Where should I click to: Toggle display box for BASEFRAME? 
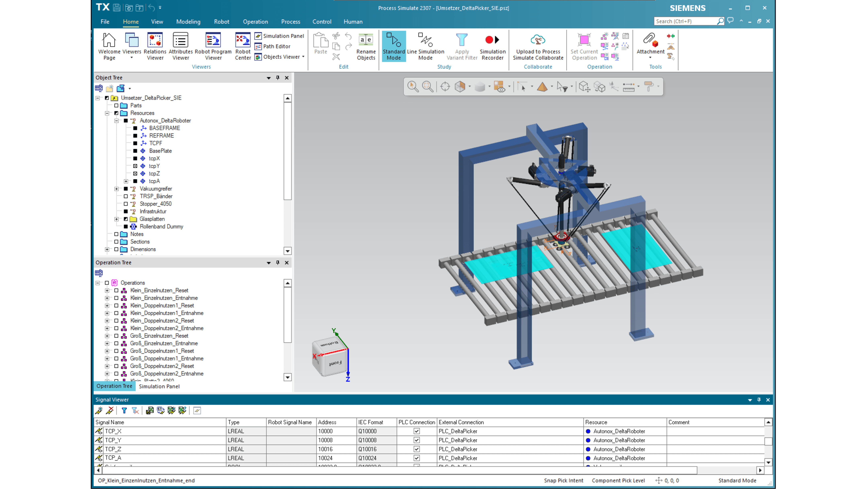135,128
